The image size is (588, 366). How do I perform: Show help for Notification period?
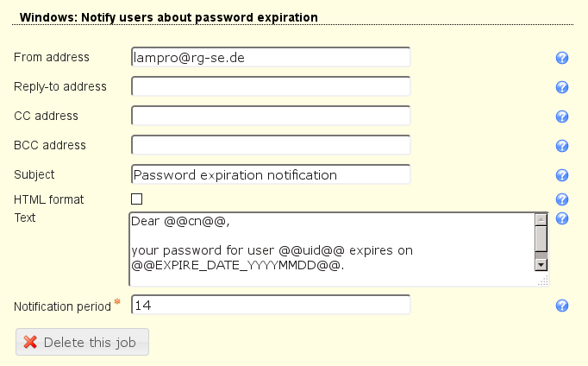coord(562,306)
